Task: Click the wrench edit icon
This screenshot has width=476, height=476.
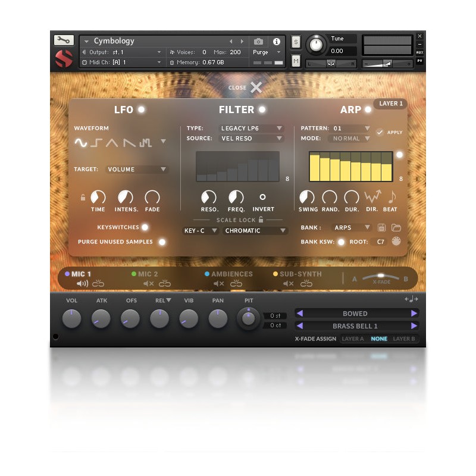Action: (64, 40)
